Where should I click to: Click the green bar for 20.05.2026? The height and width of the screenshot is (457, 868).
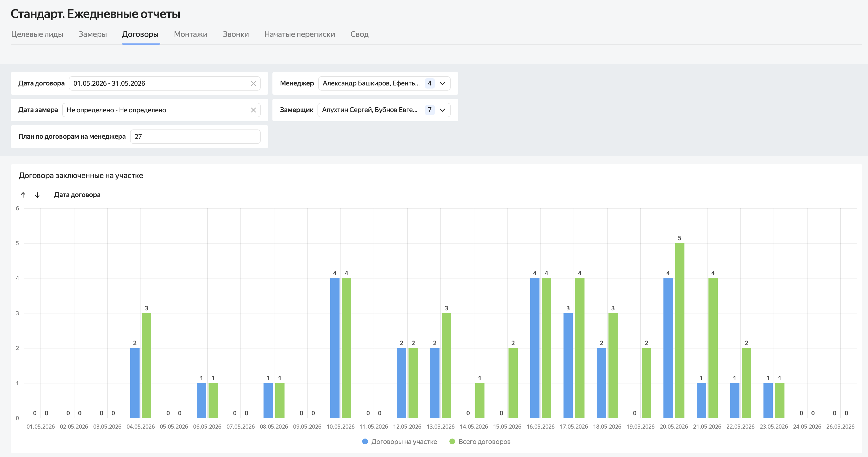click(680, 331)
